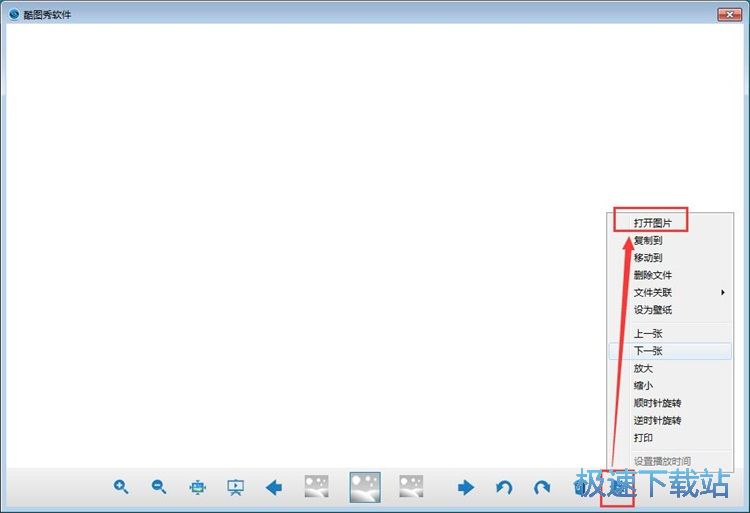Select 设为壁纸 menu entry
This screenshot has width=750, height=513.
coord(670,309)
